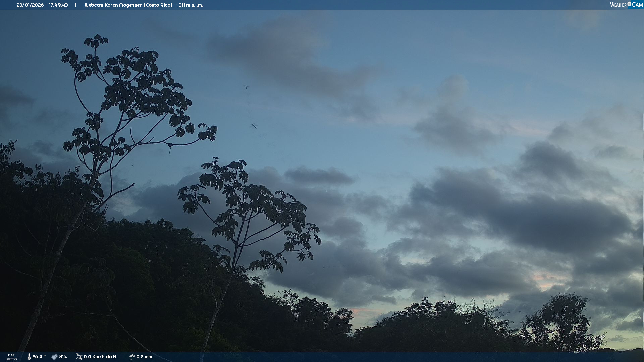This screenshot has height=362, width=644.
Task: Click the lower insect flying in the sky
Action: click(x=254, y=126)
